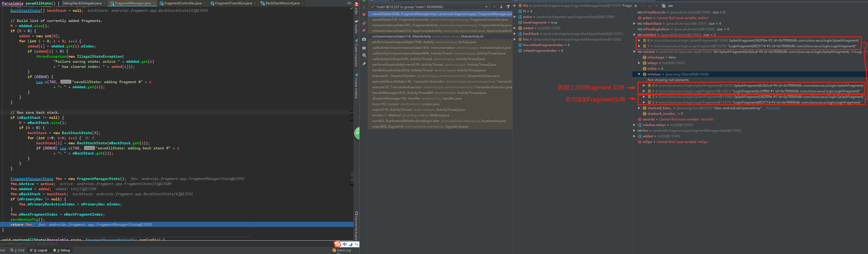This screenshot has width=868, height=254.
Task: Click the Stop debugger red square icon
Action: tap(364, 14)
